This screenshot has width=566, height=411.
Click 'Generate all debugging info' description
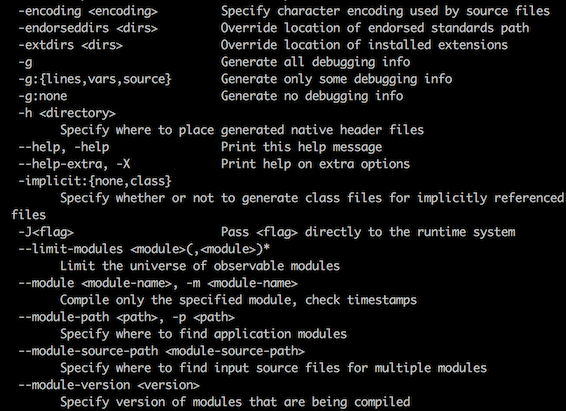tap(315, 62)
